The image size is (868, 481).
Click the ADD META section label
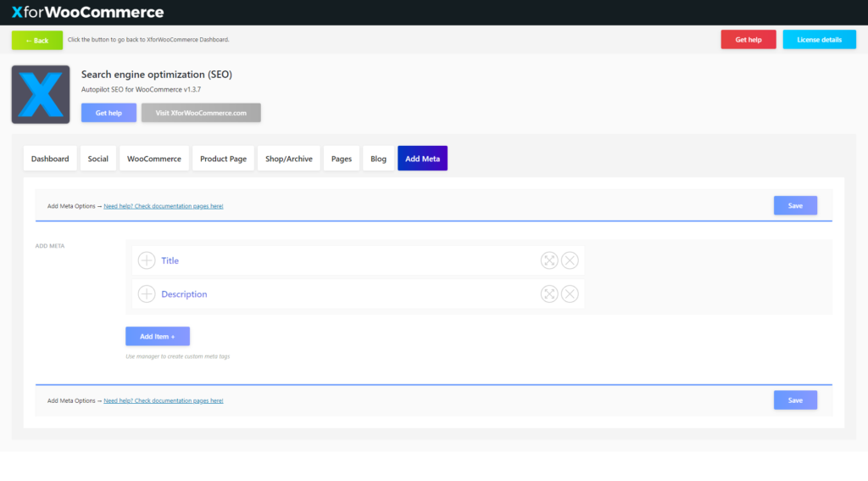(50, 246)
